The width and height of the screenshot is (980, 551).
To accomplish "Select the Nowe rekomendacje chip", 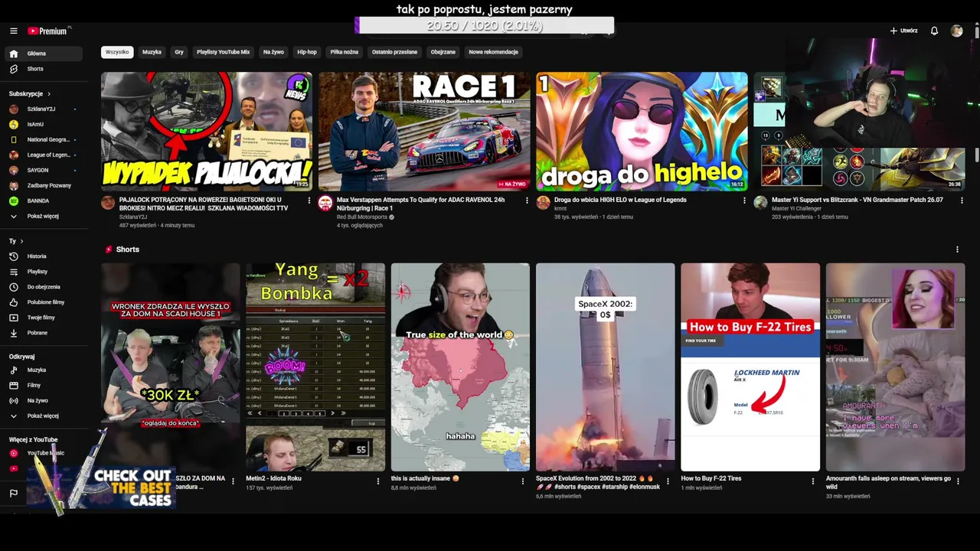I will 494,52.
